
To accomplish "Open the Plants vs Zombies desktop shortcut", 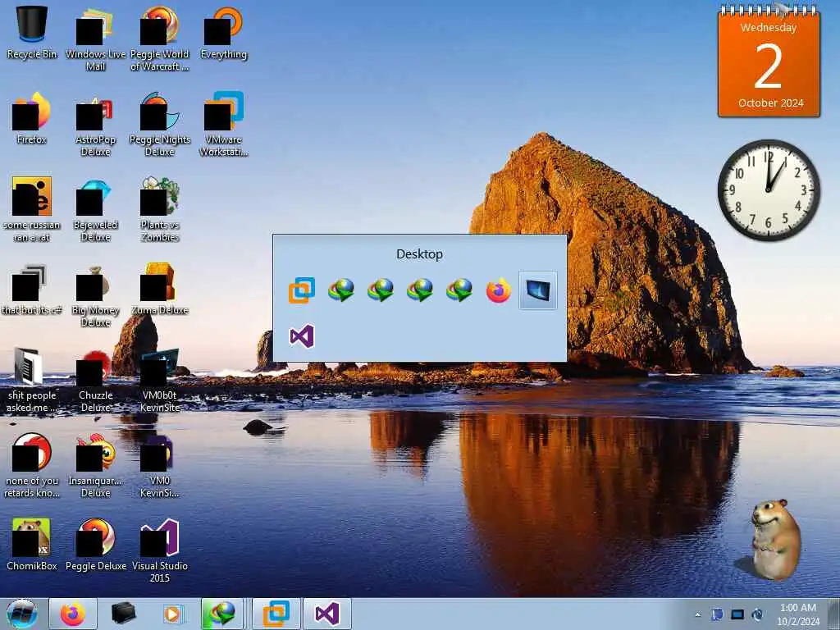I will click(160, 209).
